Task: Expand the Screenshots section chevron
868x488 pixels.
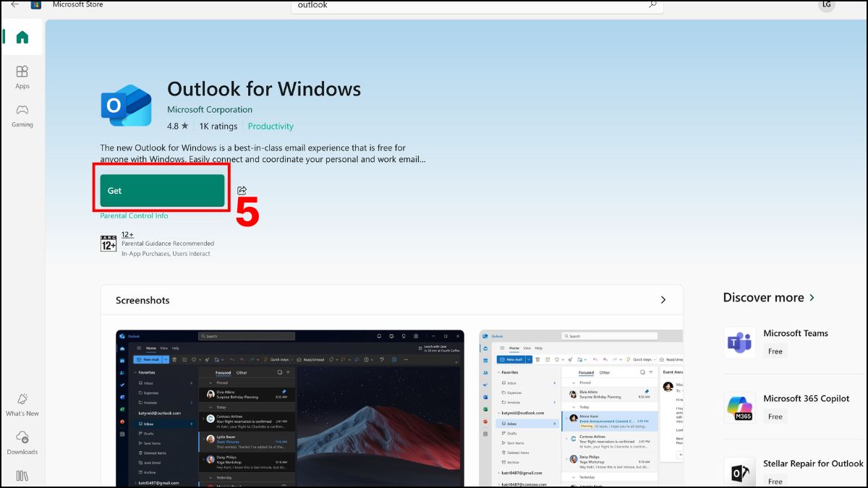Action: click(663, 300)
